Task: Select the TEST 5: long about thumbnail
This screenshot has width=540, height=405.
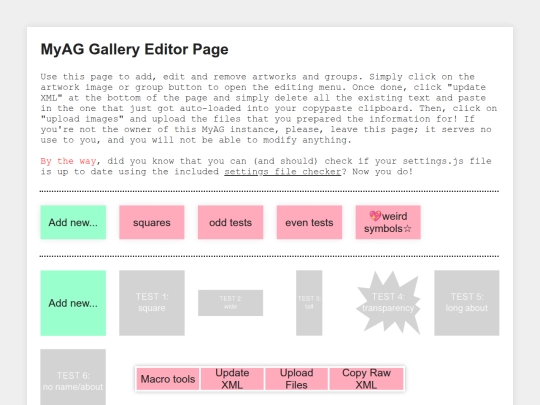Action: (x=467, y=303)
